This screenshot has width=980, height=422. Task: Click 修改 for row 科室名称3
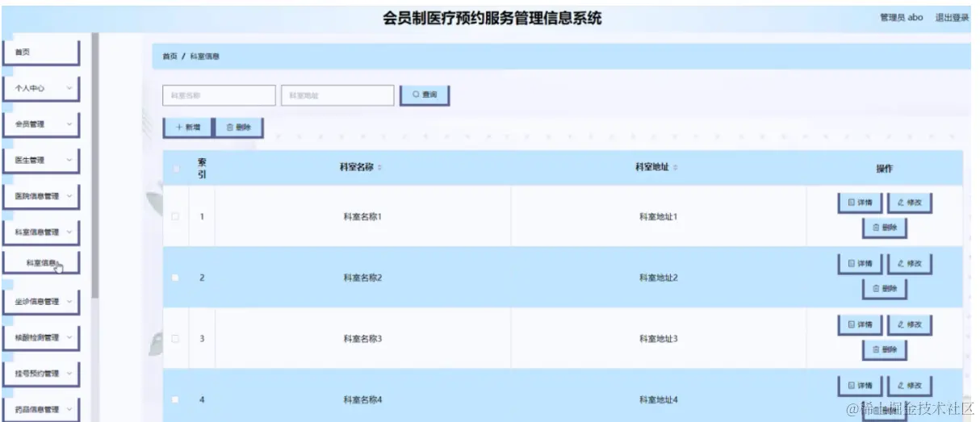[x=910, y=324]
